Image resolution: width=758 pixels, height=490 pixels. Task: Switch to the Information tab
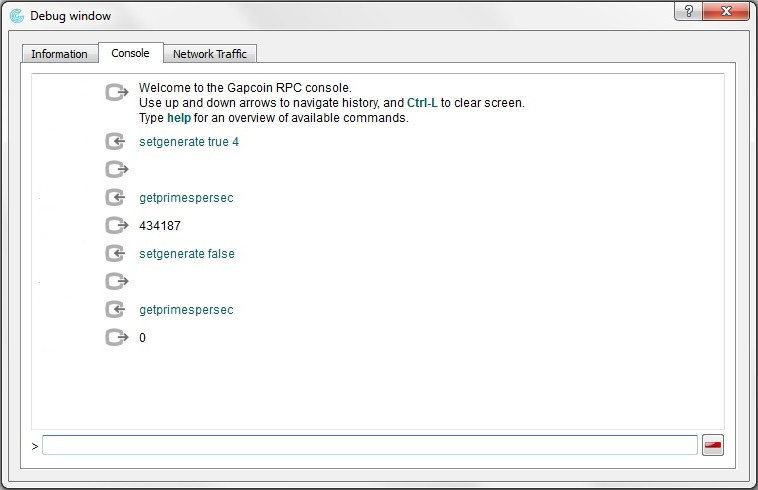tap(59, 54)
